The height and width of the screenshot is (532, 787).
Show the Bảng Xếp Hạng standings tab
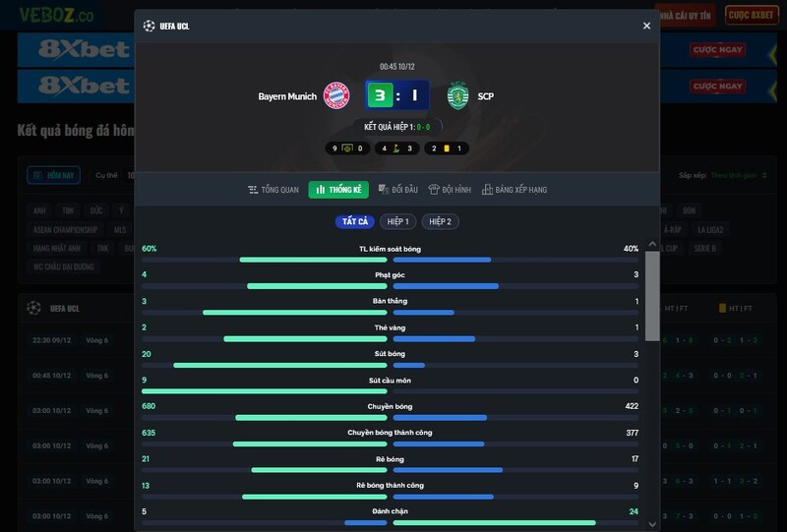click(515, 190)
